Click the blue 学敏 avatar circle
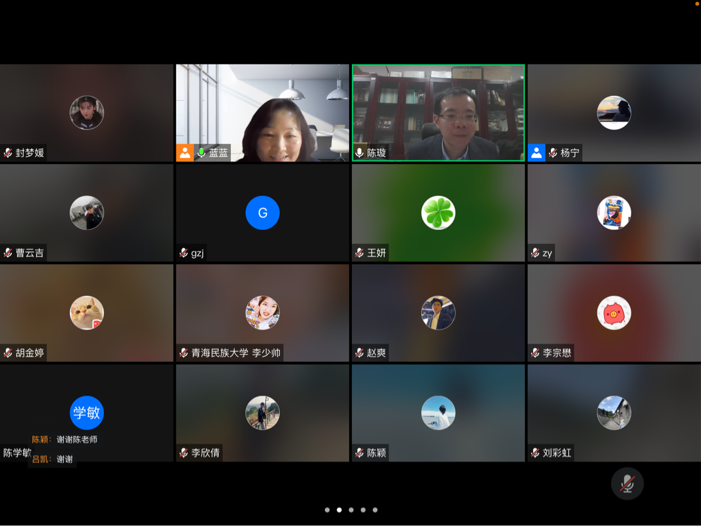 pos(87,413)
